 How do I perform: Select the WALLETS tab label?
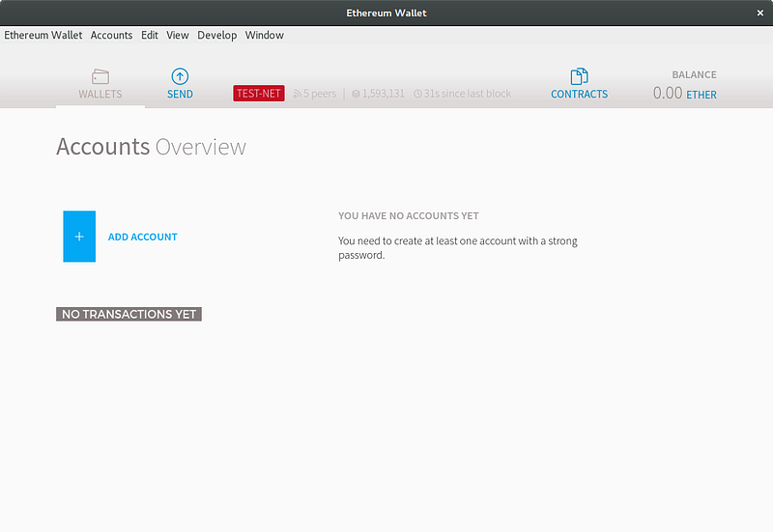click(x=100, y=94)
